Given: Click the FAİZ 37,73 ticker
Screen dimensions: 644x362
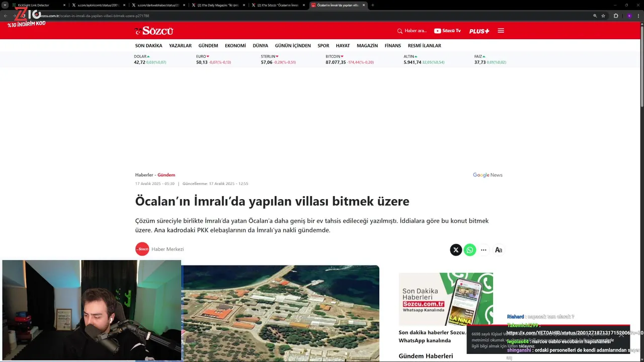Looking at the screenshot, I should (x=490, y=59).
